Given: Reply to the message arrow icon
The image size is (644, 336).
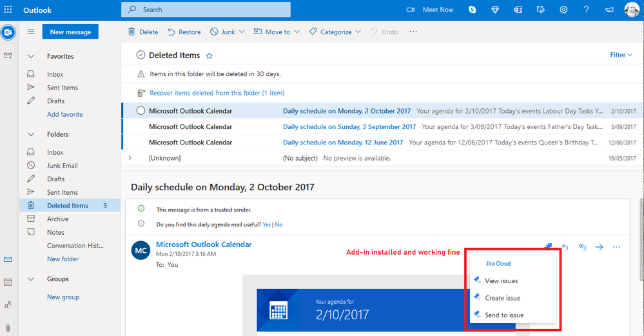Looking at the screenshot, I should coord(565,247).
